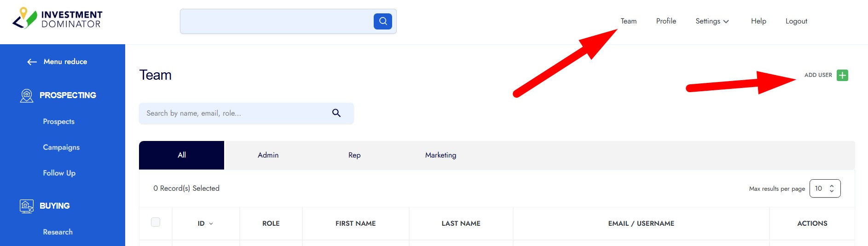
Task: Open the Settings dropdown menu
Action: [712, 21]
